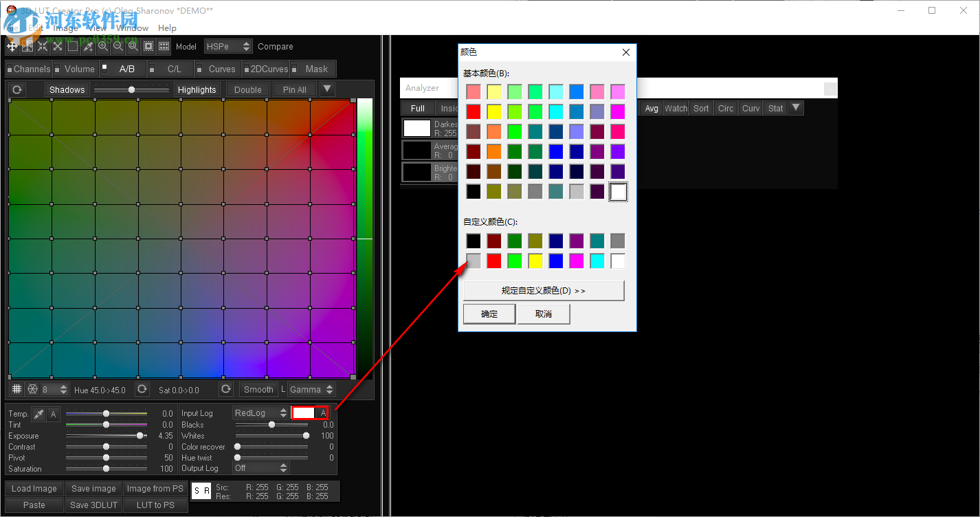Open the Input Log RedLog dropdown

tap(260, 412)
